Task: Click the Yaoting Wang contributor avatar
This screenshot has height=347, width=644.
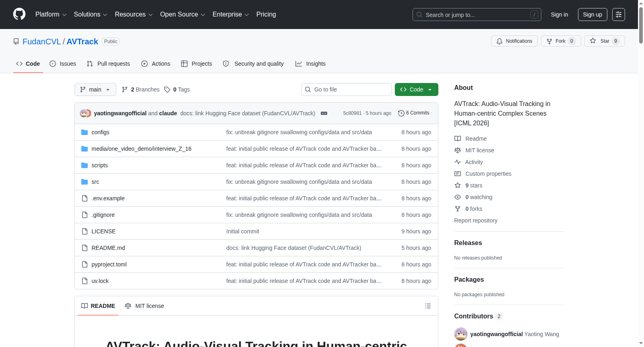Action: click(x=461, y=334)
